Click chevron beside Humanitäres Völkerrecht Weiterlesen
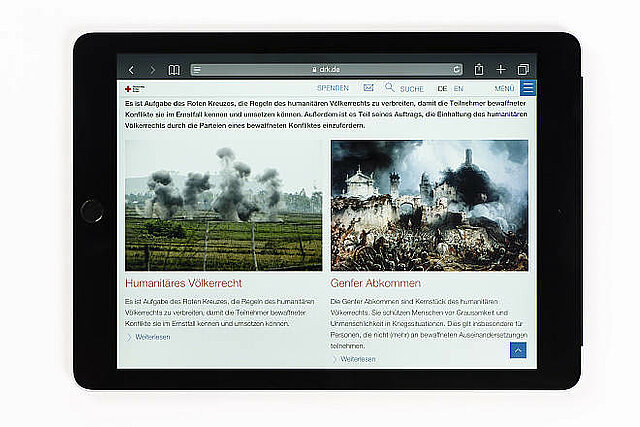The width and height of the screenshot is (640, 427). [129, 337]
